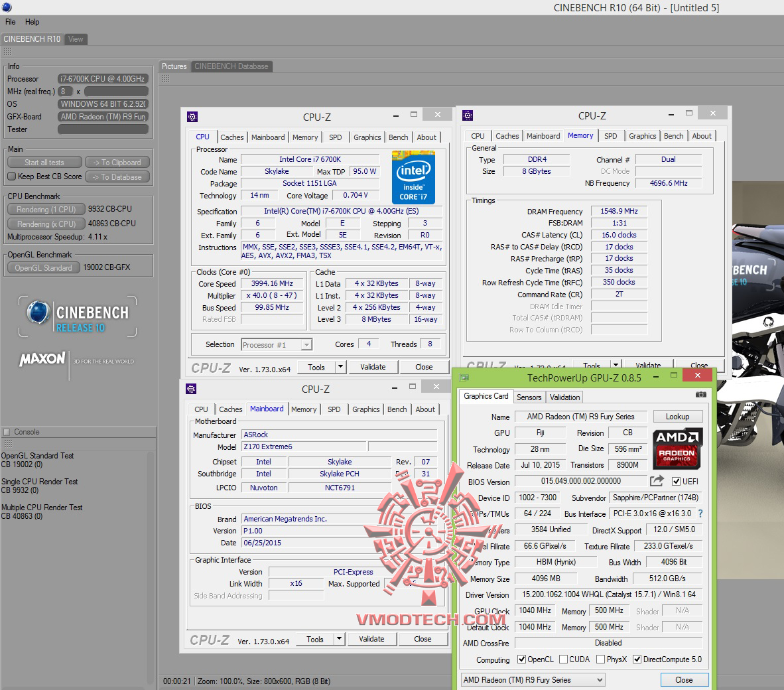This screenshot has height=690, width=784.
Task: Click Validate in Mainboard CPU-Z window
Action: [371, 638]
